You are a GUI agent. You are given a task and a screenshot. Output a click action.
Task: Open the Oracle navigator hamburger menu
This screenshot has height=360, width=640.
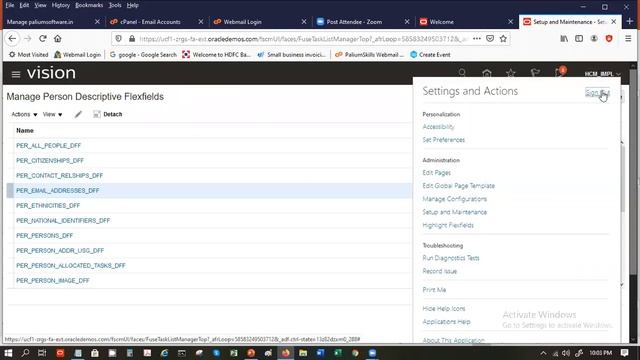click(16, 74)
